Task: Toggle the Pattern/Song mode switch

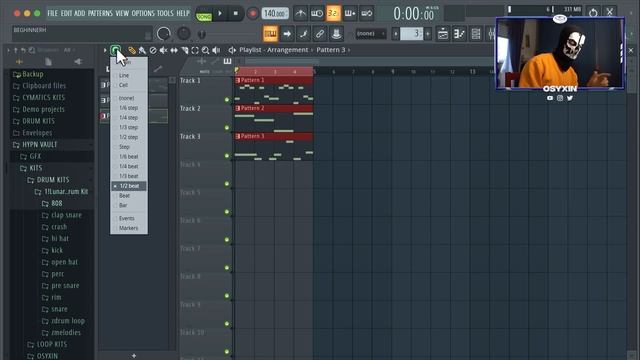Action: 204,13
